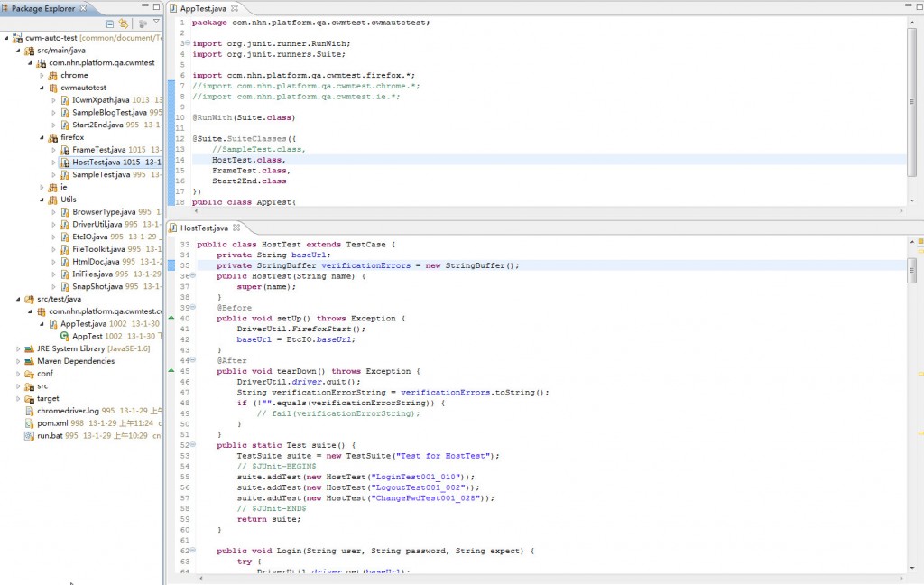
Task: Fold the setUp method at line 39
Action: point(193,307)
